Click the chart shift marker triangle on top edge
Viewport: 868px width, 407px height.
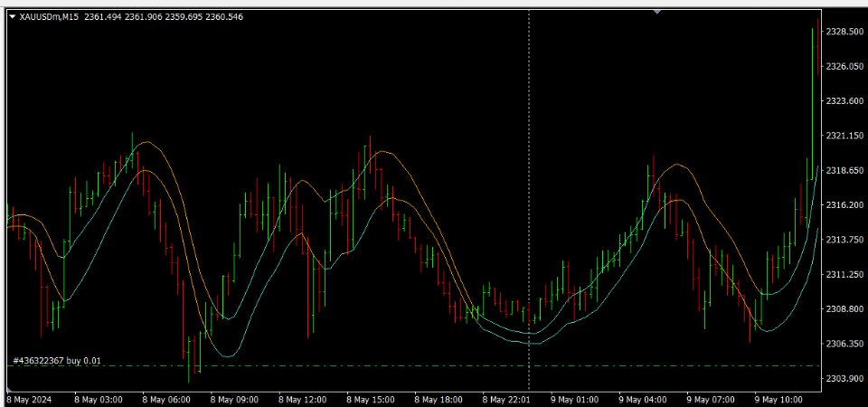coord(657,11)
